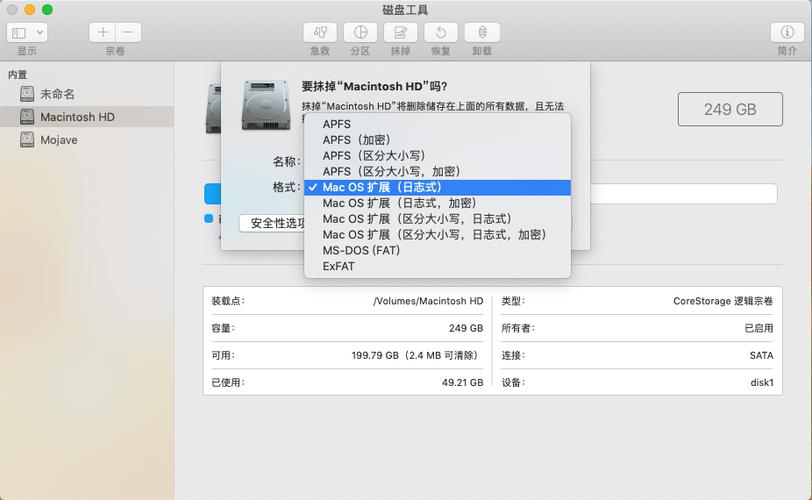This screenshot has width=812, height=500.
Task: Select Macintosh HD in the sidebar
Action: tap(77, 117)
